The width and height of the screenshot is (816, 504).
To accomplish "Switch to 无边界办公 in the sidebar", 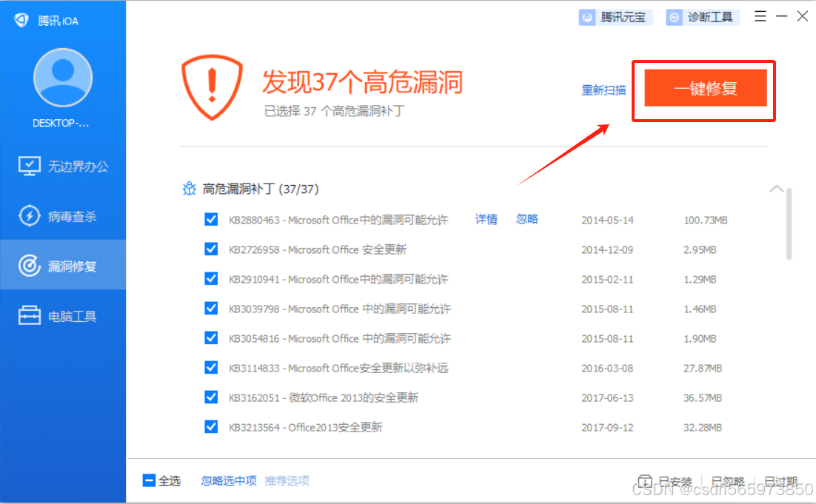I will [62, 166].
